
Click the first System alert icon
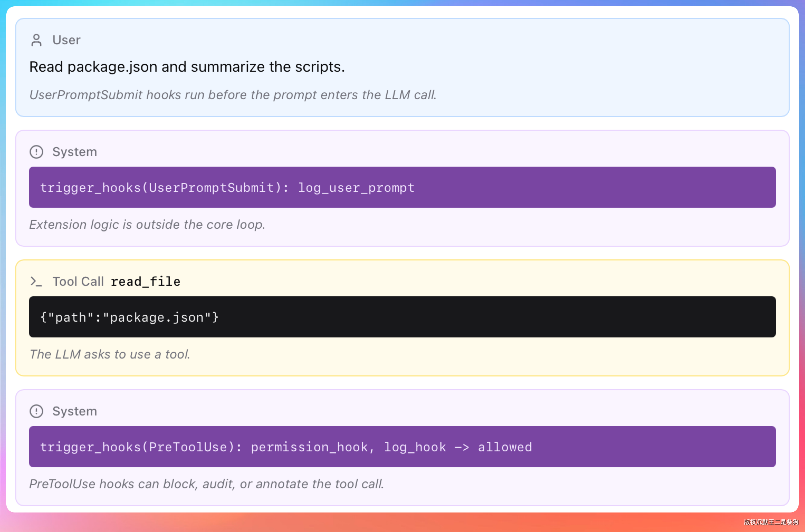pyautogui.click(x=36, y=152)
